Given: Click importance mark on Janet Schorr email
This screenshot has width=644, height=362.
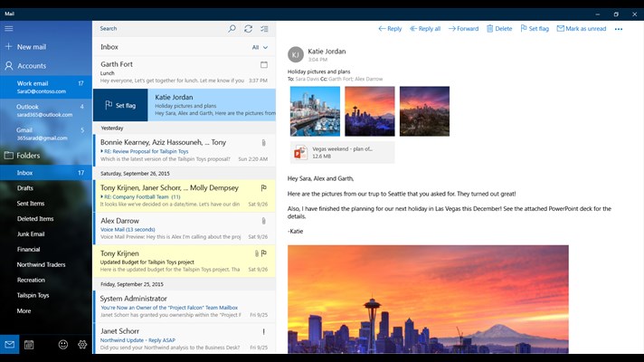Looking at the screenshot, I should coord(264,331).
